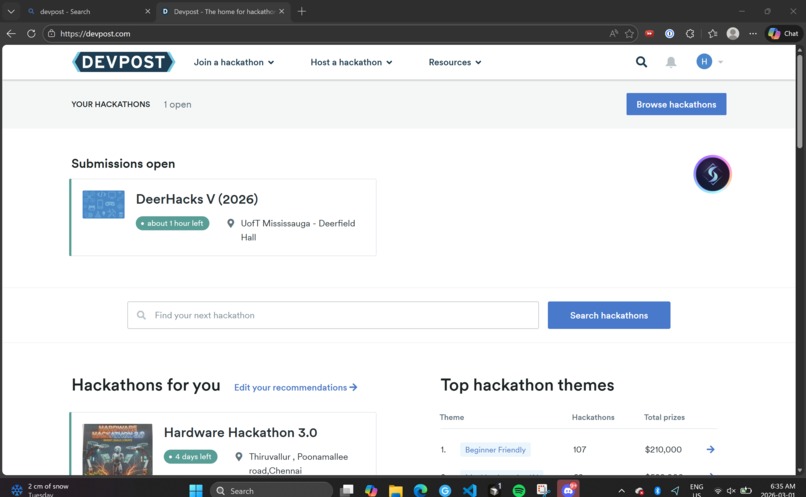Open Visual Studio Code from the taskbar
Viewport: 806px width, 497px height.
[469, 490]
